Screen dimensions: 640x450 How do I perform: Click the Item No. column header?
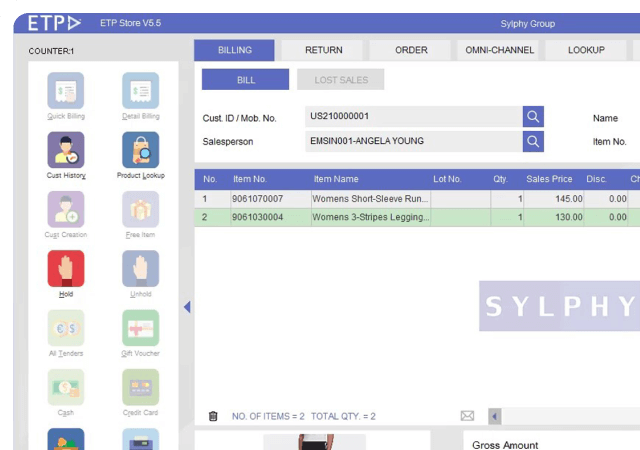click(x=250, y=179)
